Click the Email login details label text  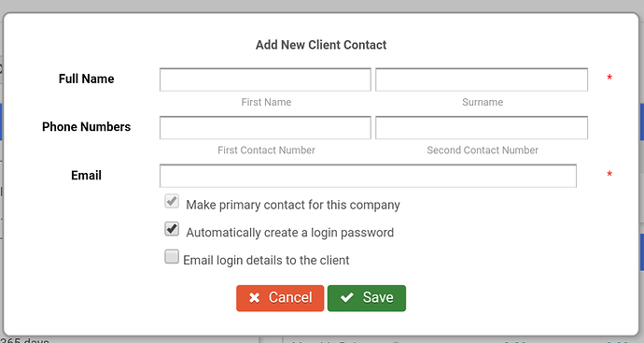point(266,260)
